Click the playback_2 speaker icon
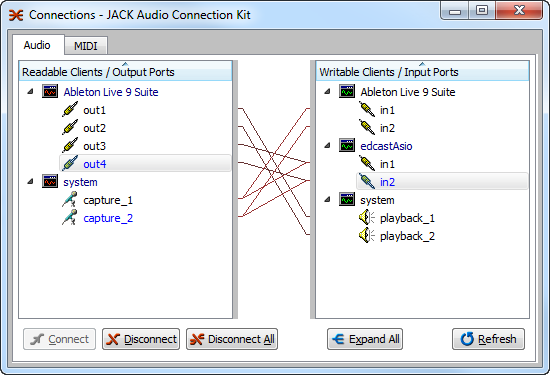 click(x=367, y=236)
